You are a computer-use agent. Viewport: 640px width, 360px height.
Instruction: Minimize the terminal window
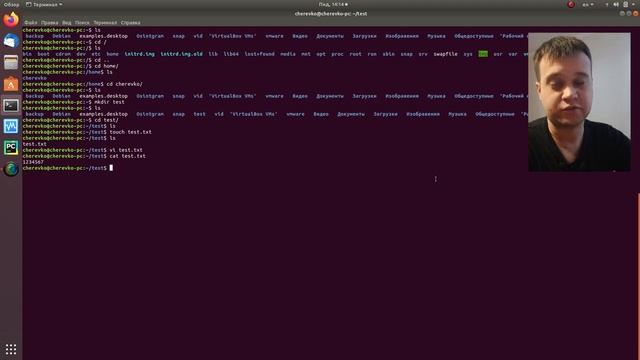click(622, 13)
